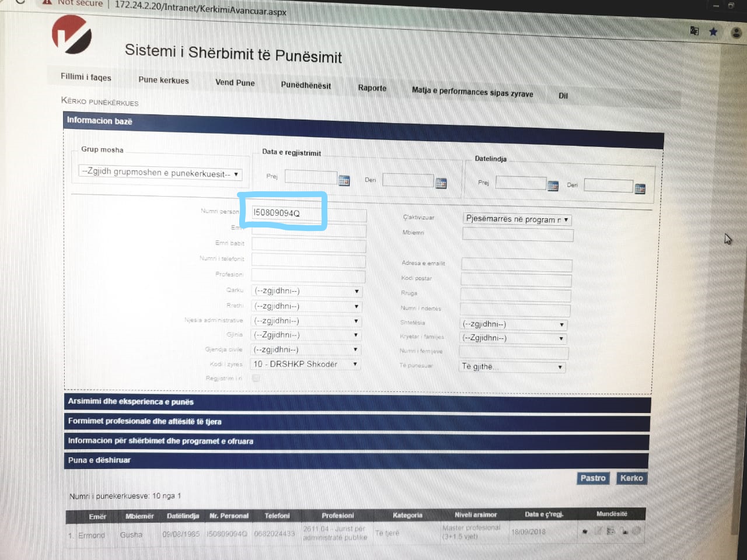The width and height of the screenshot is (747, 560).
Task: Tick the 'Regjistrim i ri' checkbox
Action: (256, 378)
